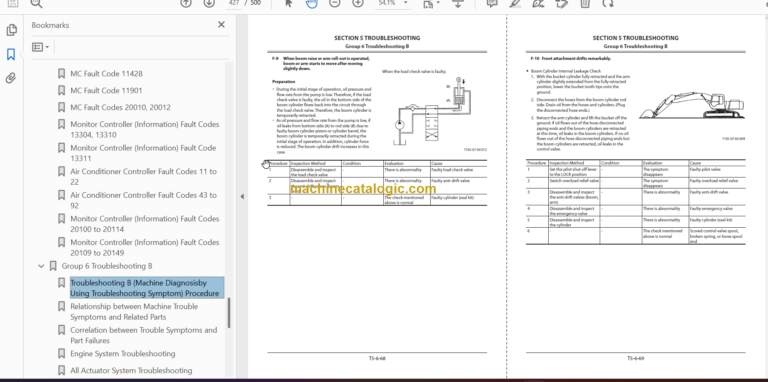Go to All Actuator System Troubleshooting bookmark
This screenshot has width=768, height=382.
pyautogui.click(x=131, y=371)
